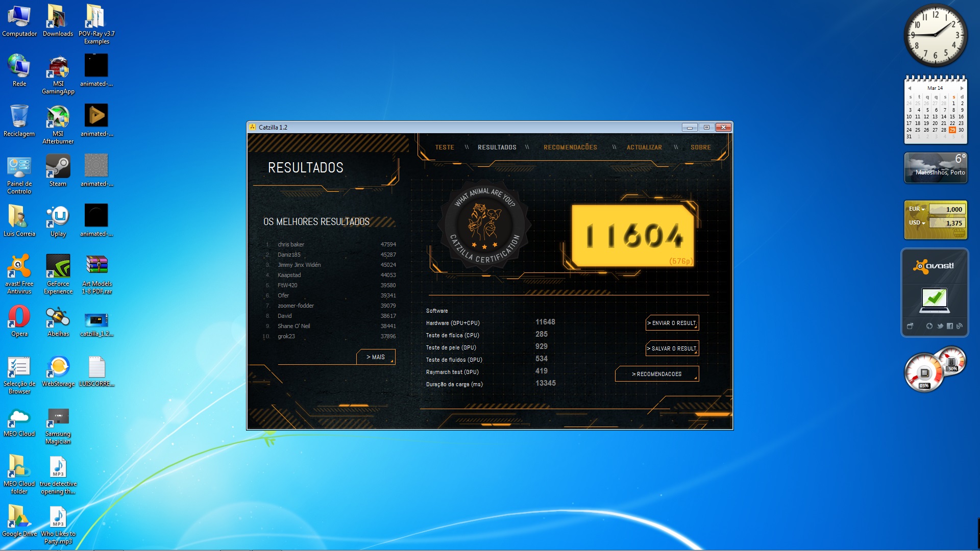Open Painel de Controlo icon
The width and height of the screenshot is (980, 551).
pos(19,174)
